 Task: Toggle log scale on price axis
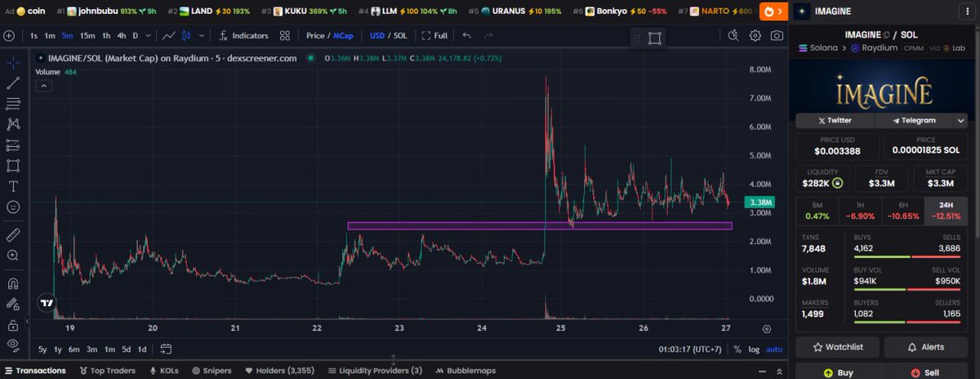point(753,349)
